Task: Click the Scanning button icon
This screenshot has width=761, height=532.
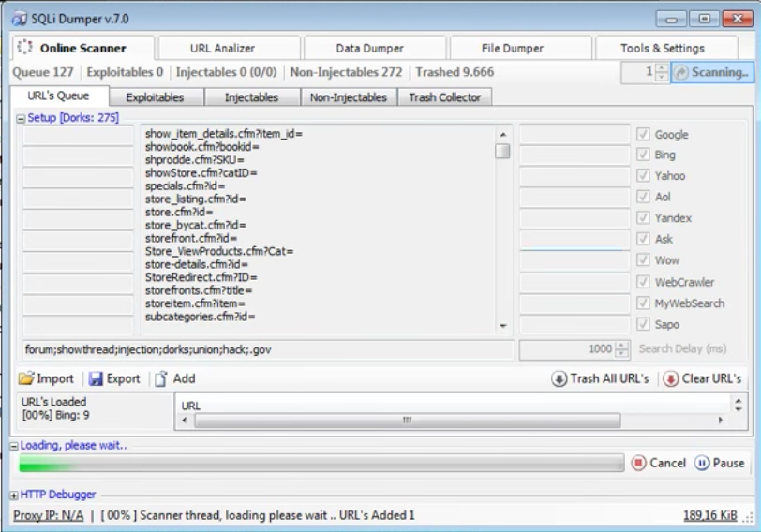Action: [681, 72]
